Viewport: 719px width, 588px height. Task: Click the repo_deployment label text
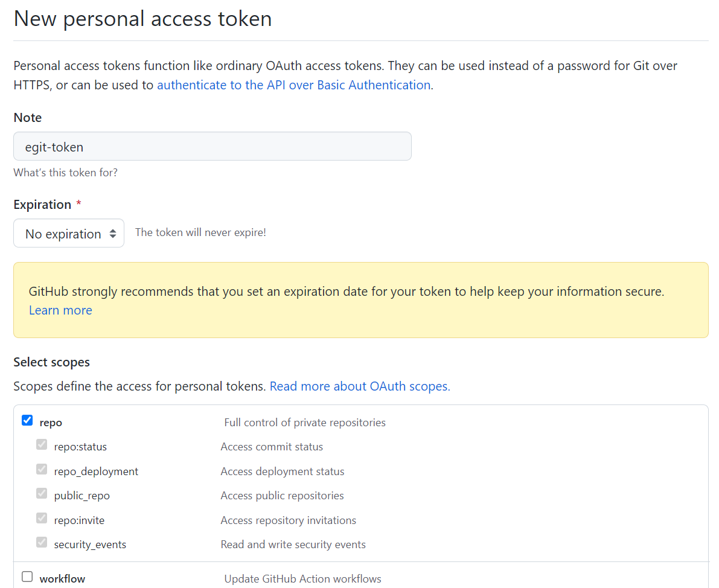click(96, 471)
